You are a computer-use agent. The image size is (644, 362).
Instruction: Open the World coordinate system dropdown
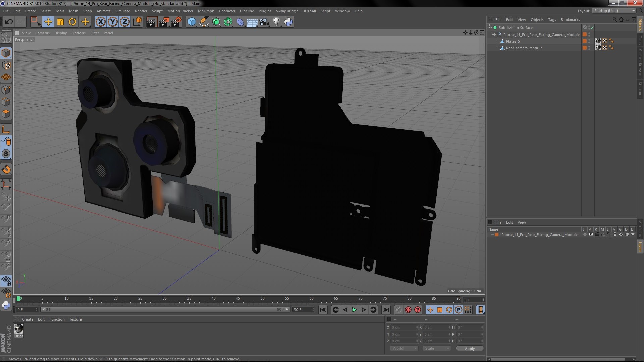(x=404, y=348)
